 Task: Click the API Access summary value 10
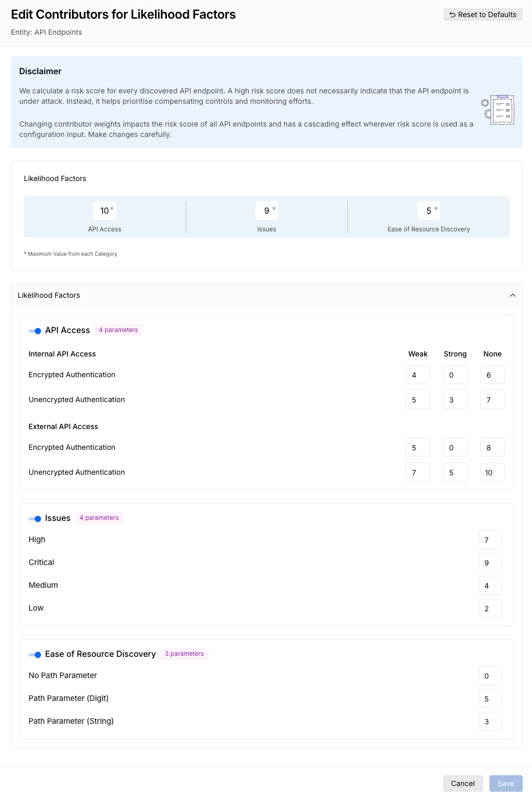[104, 211]
